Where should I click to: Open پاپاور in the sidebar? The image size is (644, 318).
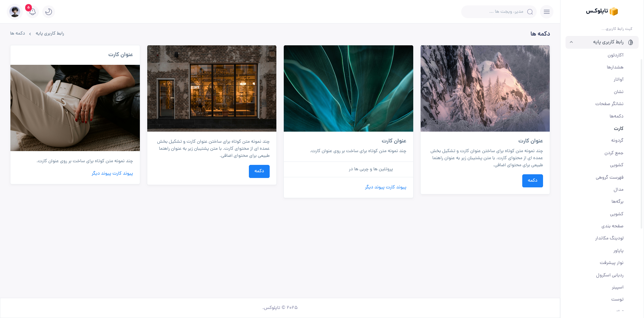pyautogui.click(x=618, y=251)
